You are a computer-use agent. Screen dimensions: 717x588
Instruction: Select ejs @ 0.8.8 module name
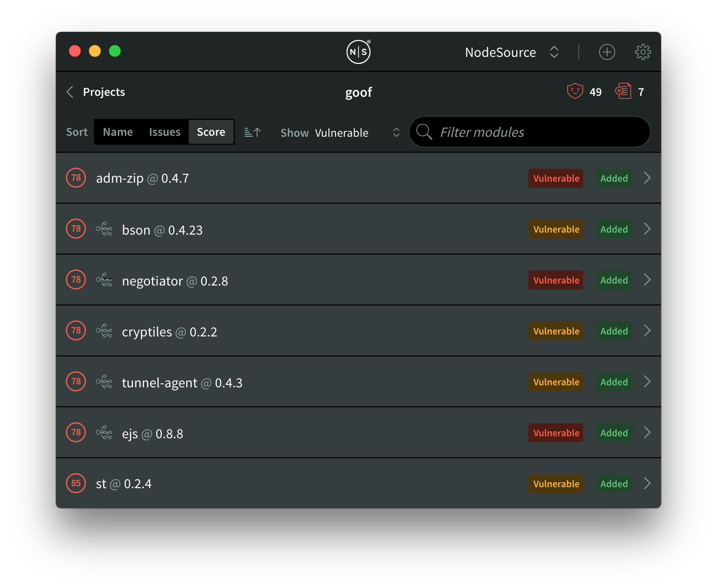[152, 434]
